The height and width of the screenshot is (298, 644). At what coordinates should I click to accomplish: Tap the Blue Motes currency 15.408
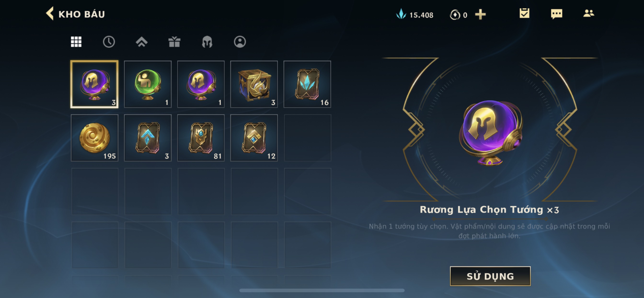[x=415, y=15]
